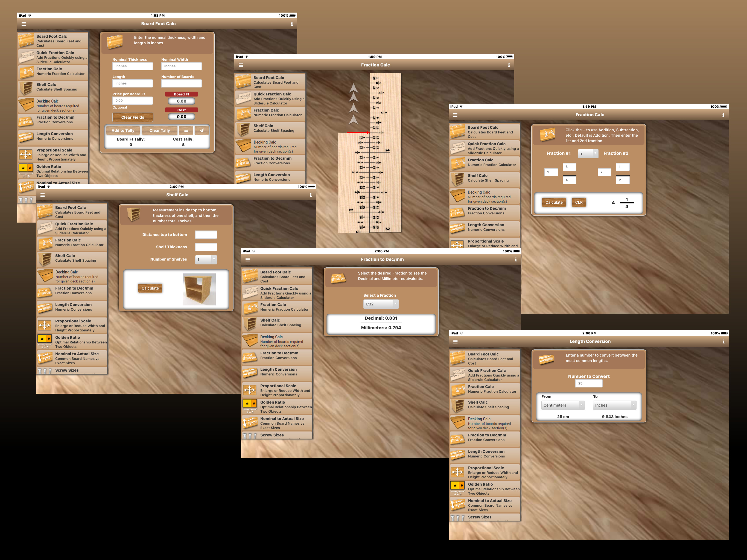The height and width of the screenshot is (560, 747).
Task: Tap hamburger menu in Fraction to Dec/mm header
Action: coord(247,259)
